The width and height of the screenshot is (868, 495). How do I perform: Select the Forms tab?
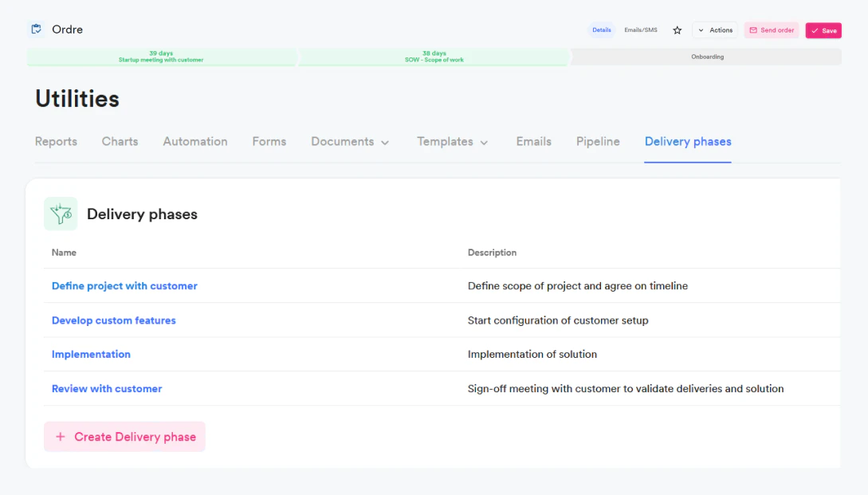coord(269,141)
